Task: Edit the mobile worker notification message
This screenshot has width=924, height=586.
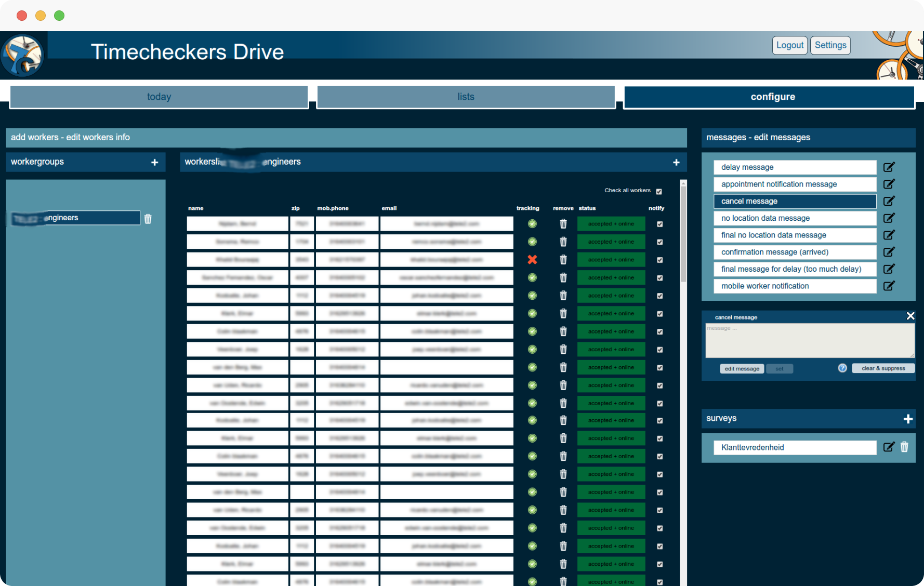Action: pos(889,286)
